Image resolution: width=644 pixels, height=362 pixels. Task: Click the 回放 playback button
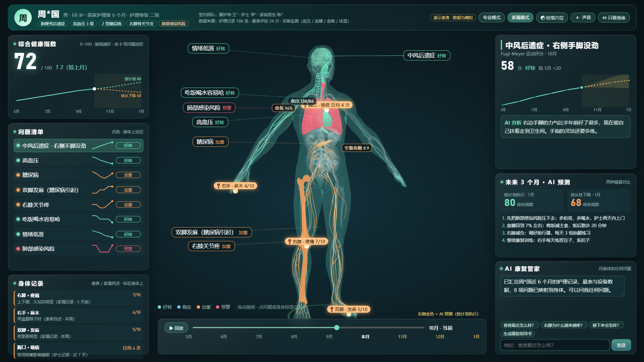pos(176,328)
